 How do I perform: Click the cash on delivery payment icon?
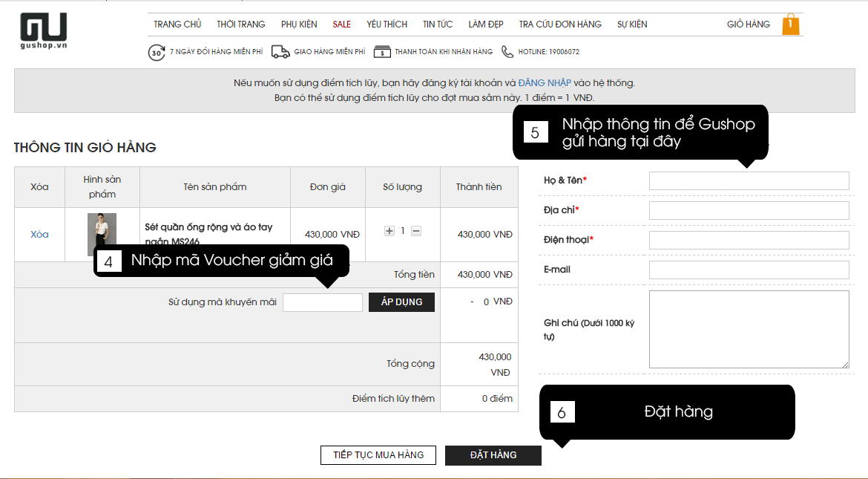[x=382, y=52]
